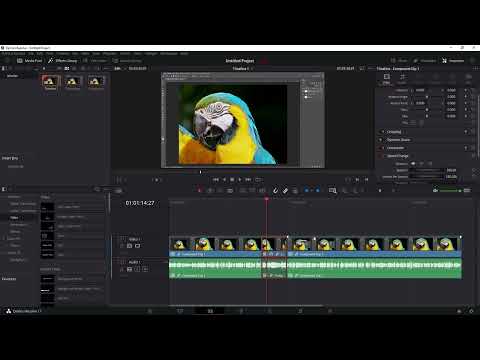Expand the Composite section in Inspector
The image size is (480, 360).
point(395,148)
